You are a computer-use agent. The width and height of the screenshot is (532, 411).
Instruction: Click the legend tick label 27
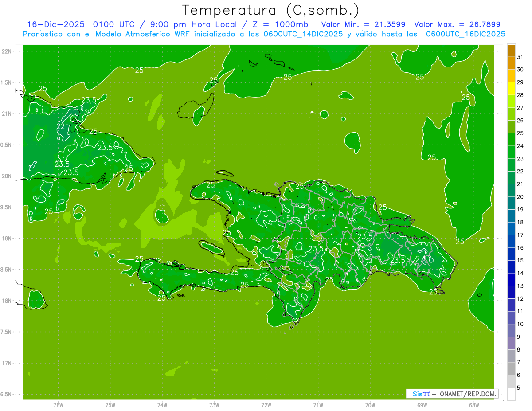point(520,108)
